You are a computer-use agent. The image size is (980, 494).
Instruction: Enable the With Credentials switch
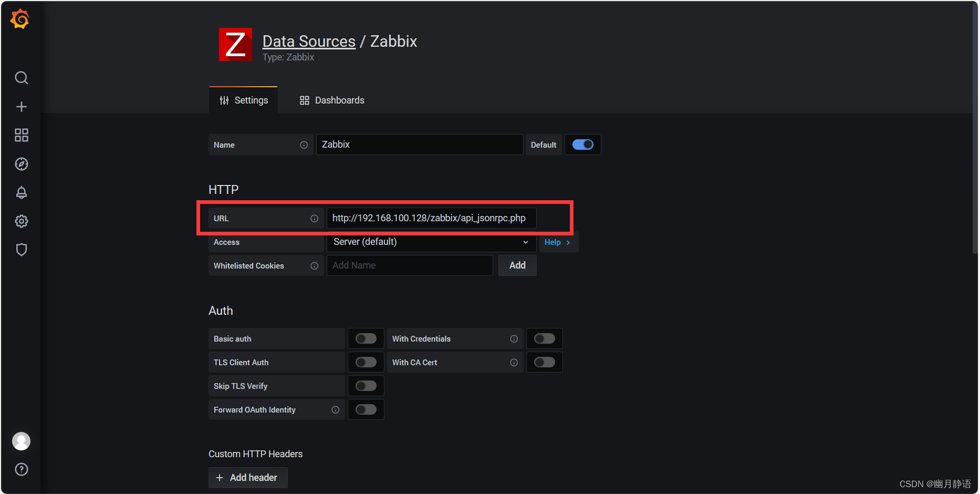pos(545,338)
